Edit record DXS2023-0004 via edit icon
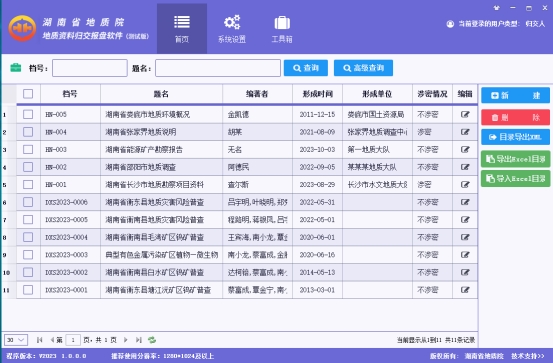Viewport: 553px width, 363px height. (x=465, y=237)
